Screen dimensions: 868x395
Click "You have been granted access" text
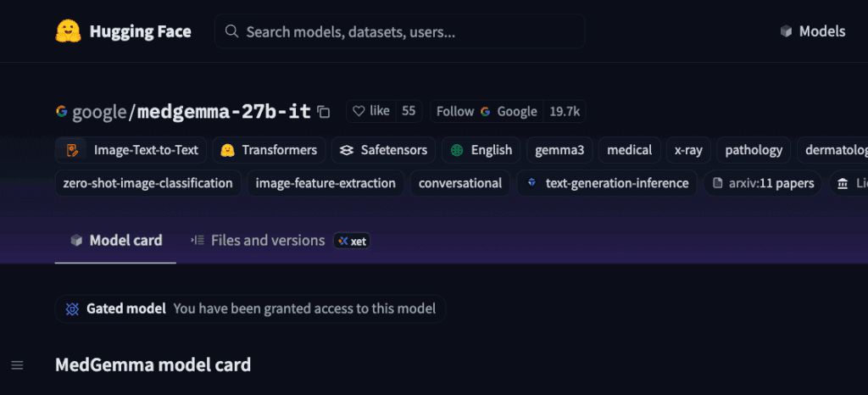(x=304, y=309)
